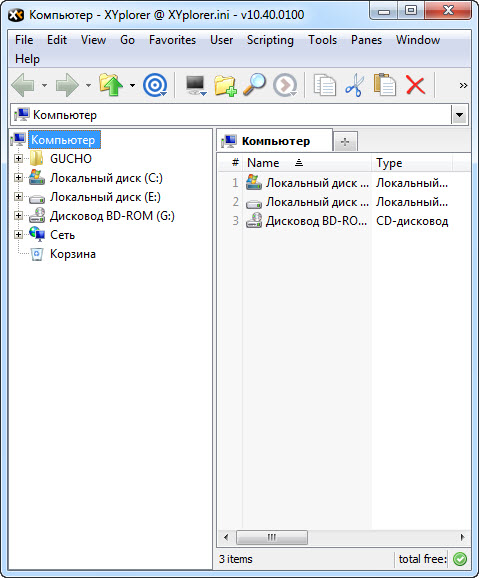Sort by the Type column header
This screenshot has width=479, height=578.
(x=412, y=163)
